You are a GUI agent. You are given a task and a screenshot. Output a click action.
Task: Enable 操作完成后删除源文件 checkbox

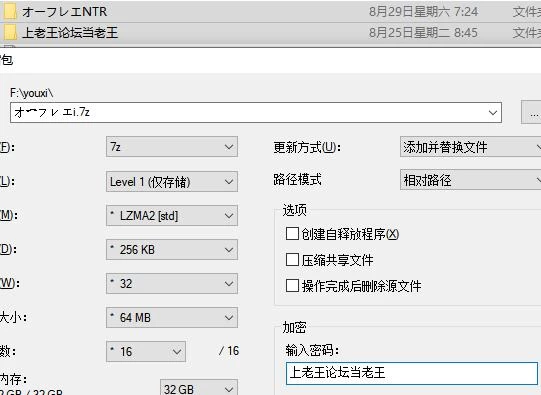(292, 286)
